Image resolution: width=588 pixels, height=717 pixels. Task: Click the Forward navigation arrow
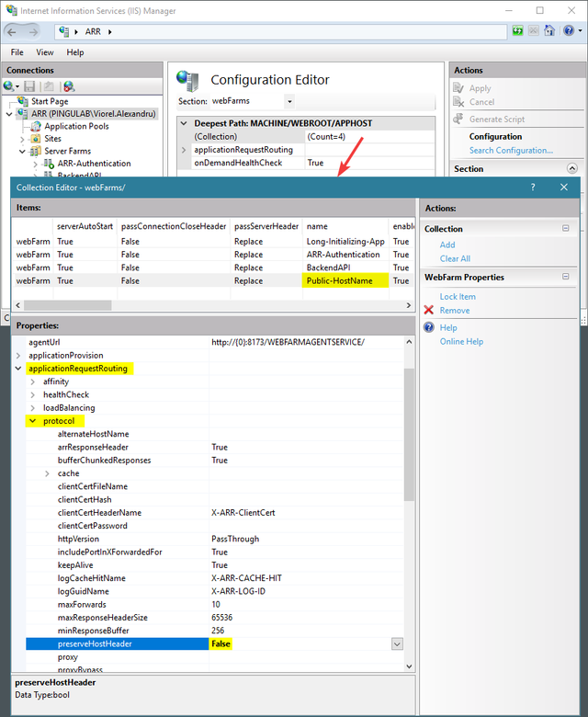pyautogui.click(x=33, y=31)
